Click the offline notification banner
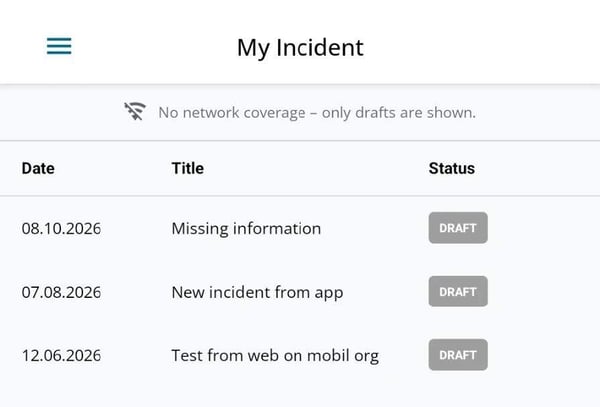600x407 pixels. pos(300,112)
